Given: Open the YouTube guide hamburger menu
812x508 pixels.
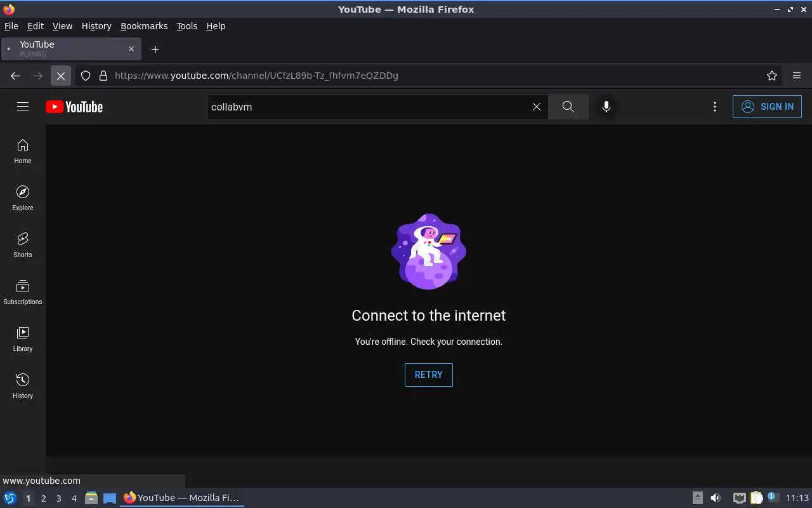Looking at the screenshot, I should pyautogui.click(x=23, y=107).
